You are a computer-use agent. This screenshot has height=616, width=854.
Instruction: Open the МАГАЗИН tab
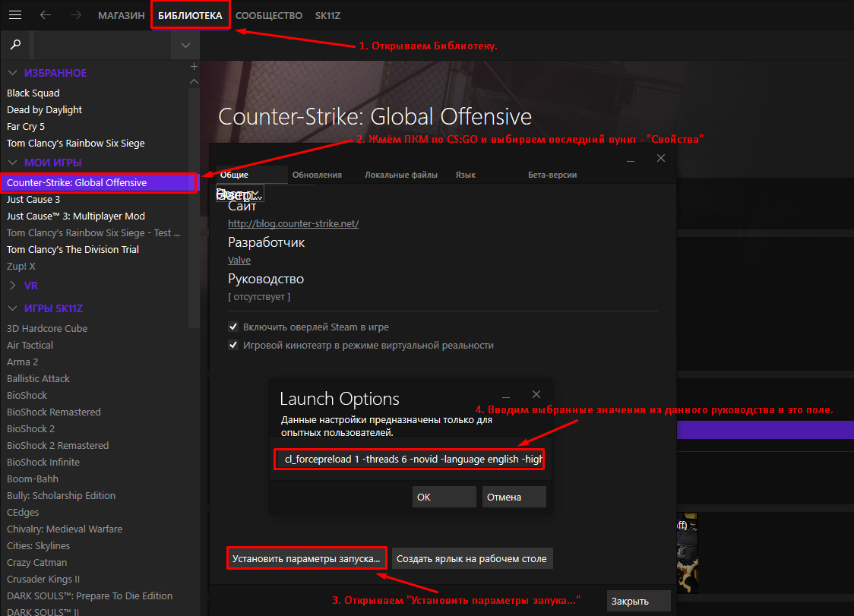coord(122,16)
